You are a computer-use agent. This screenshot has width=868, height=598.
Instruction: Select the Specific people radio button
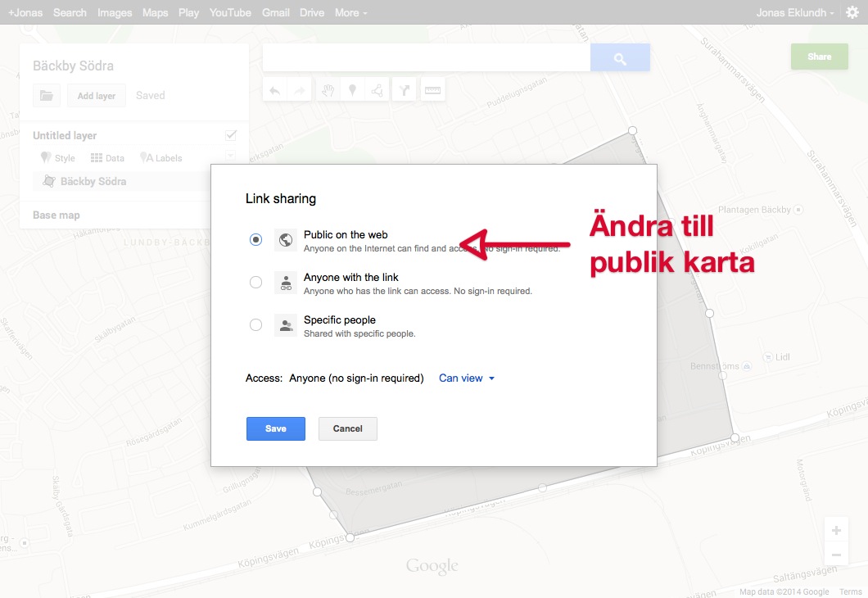(255, 325)
